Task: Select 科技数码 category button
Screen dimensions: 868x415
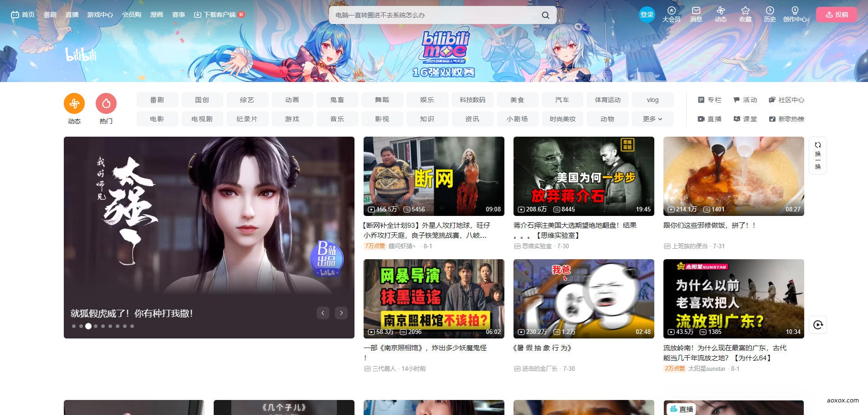Action: pyautogui.click(x=473, y=100)
